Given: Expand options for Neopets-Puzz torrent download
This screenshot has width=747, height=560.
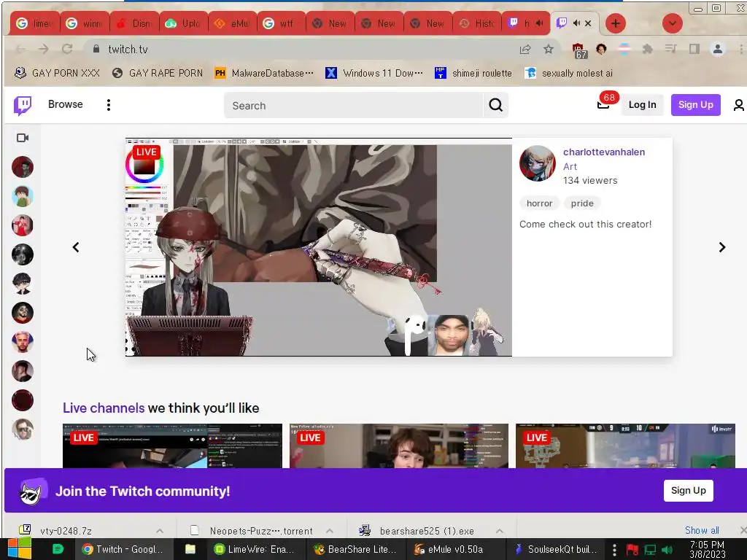Looking at the screenshot, I should 329,531.
